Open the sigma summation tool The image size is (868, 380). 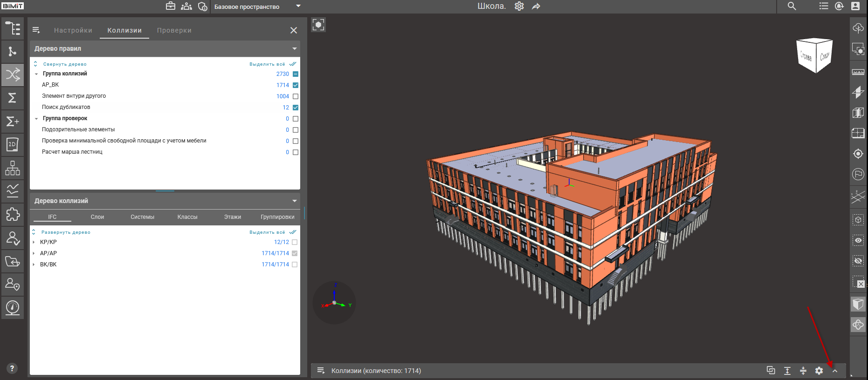[13, 98]
